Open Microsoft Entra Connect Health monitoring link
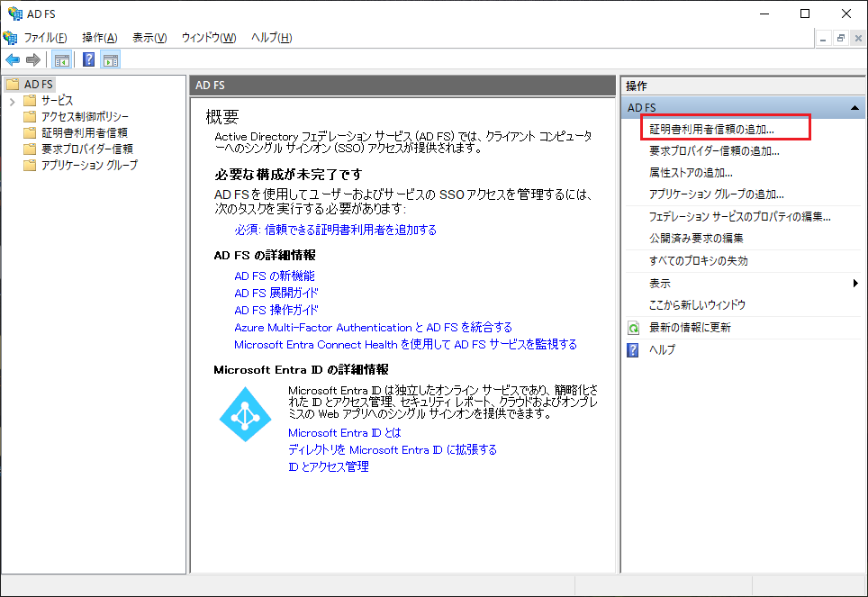The height and width of the screenshot is (597, 868). coord(405,345)
